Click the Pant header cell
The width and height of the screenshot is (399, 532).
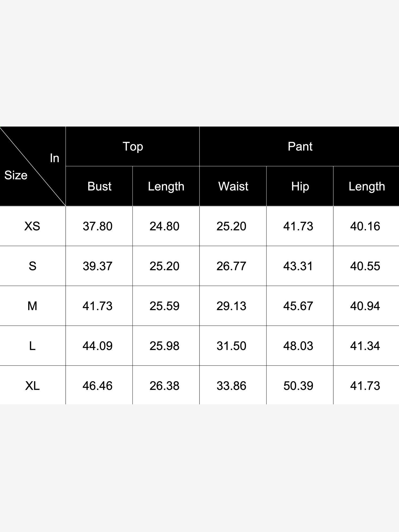pos(299,146)
